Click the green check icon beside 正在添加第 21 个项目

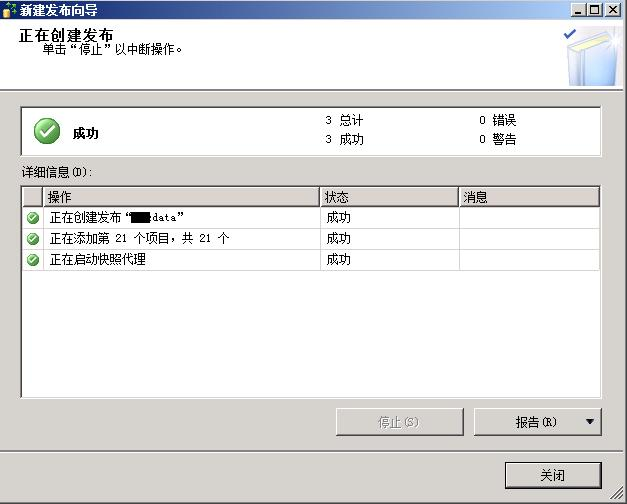point(33,239)
